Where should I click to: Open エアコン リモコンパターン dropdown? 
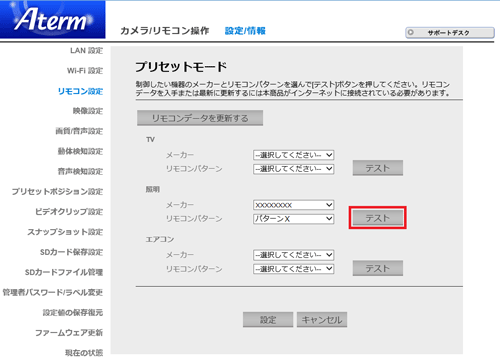point(294,269)
